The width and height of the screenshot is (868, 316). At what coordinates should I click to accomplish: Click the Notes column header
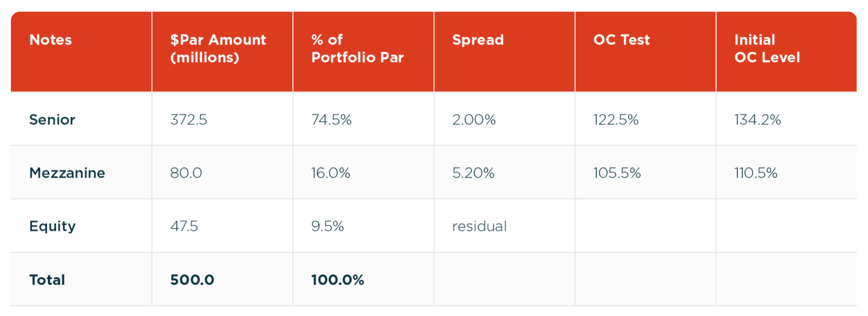click(x=50, y=40)
